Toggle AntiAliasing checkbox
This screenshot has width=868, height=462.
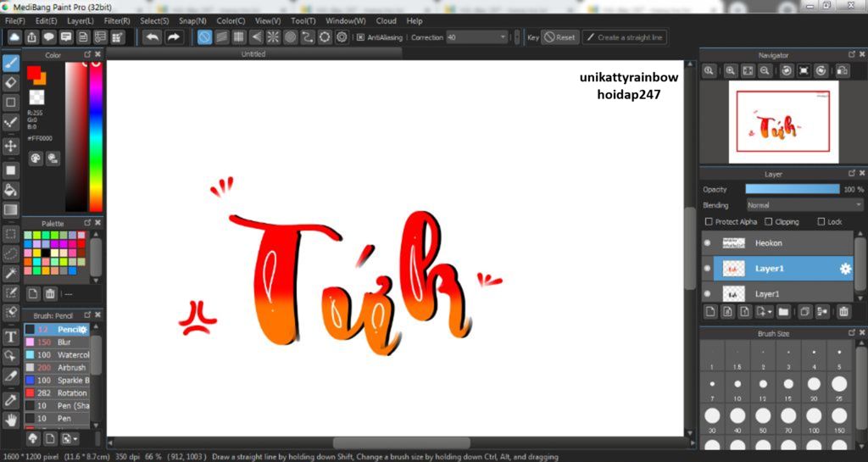click(x=360, y=37)
